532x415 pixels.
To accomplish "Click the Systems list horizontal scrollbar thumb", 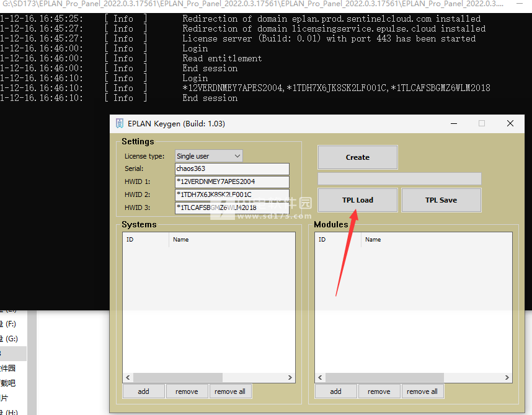I will click(178, 377).
